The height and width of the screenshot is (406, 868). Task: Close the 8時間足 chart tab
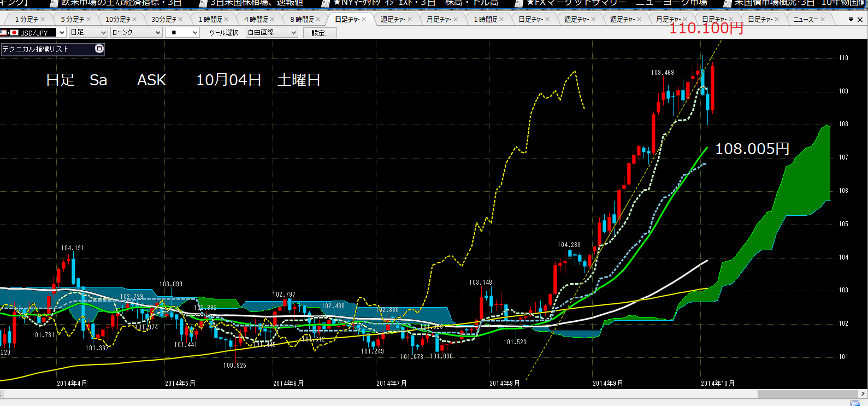pyautogui.click(x=318, y=20)
